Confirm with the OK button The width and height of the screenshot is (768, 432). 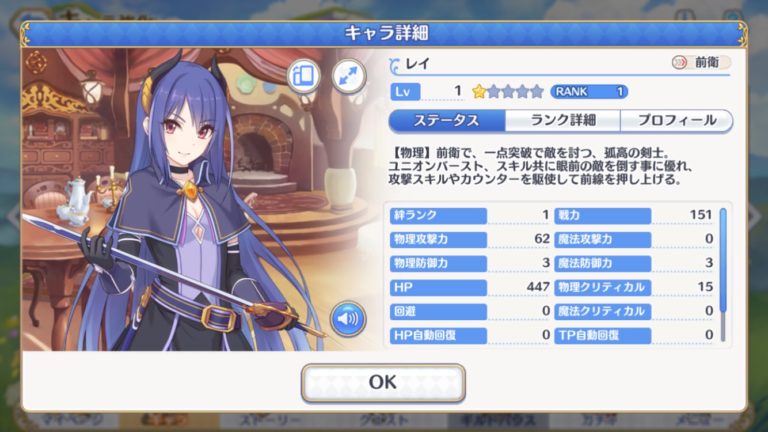(x=383, y=383)
